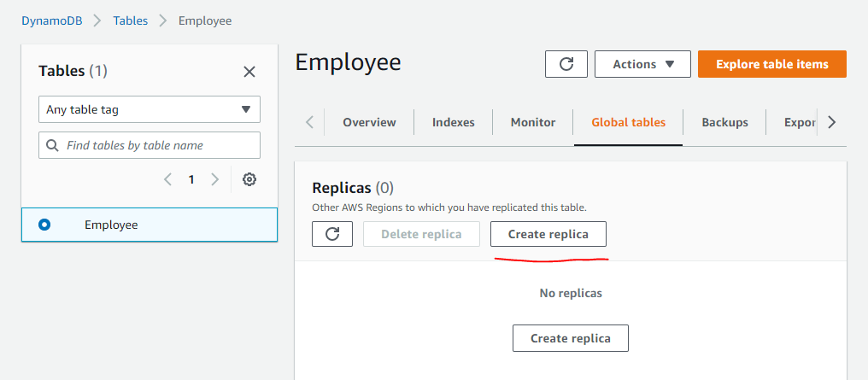Switch to the Monitor tab
The width and height of the screenshot is (868, 380).
(x=533, y=122)
